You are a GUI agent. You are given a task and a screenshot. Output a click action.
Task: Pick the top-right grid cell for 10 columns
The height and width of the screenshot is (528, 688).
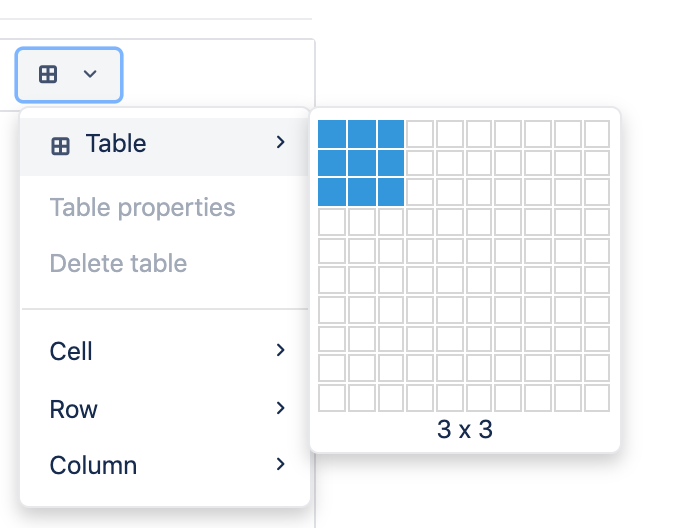pyautogui.click(x=597, y=133)
